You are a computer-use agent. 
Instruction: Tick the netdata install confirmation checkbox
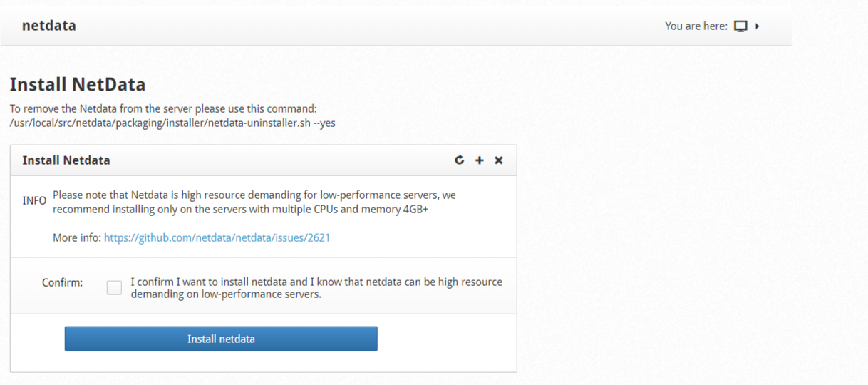click(x=114, y=287)
